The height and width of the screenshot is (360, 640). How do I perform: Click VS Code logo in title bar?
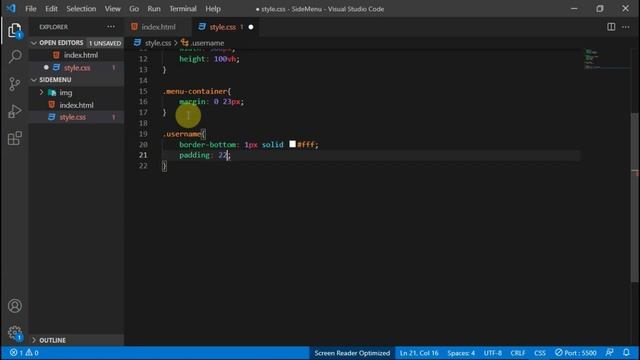(x=11, y=8)
